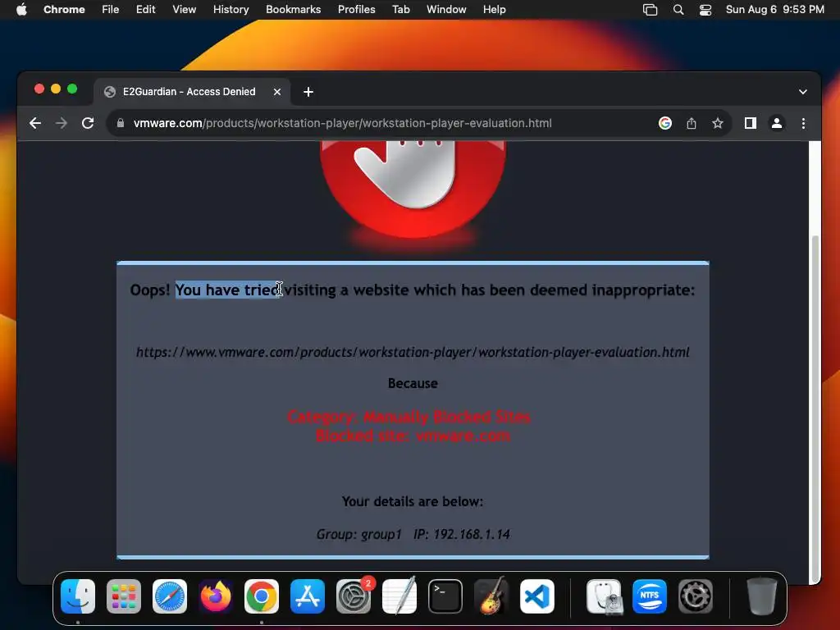Screen dimensions: 840x630
Task: Open the File menu
Action: (x=111, y=10)
